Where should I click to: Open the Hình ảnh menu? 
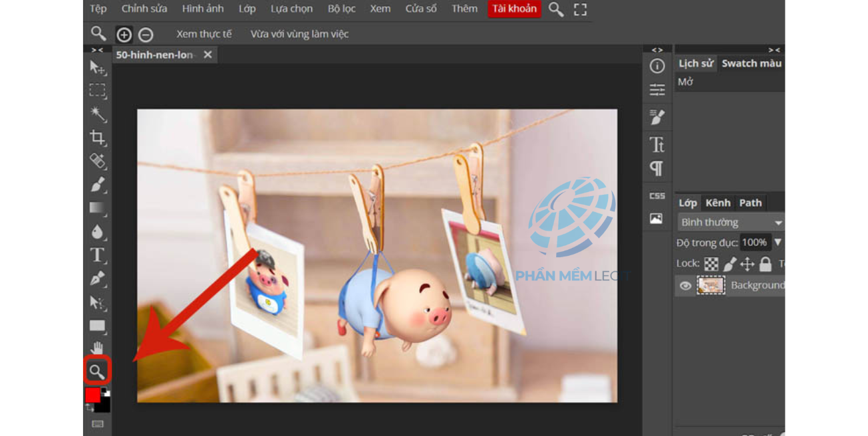203,9
